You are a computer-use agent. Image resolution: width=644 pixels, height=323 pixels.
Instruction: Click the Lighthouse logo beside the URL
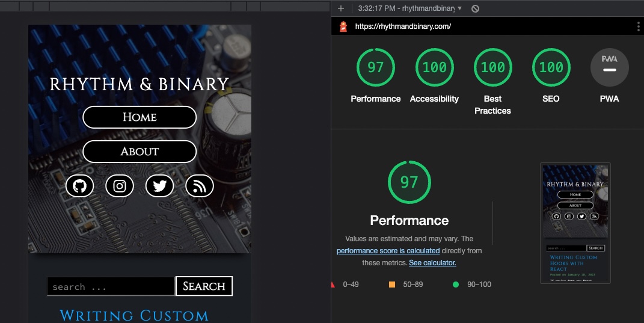tap(344, 26)
